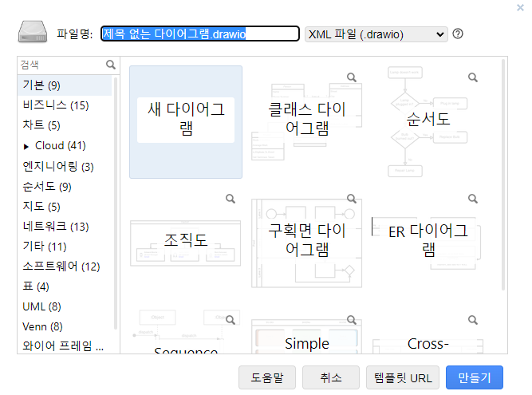Choose the 순서도 template thumbnail
Viewport: 532px width, 395px height.
tap(428, 122)
